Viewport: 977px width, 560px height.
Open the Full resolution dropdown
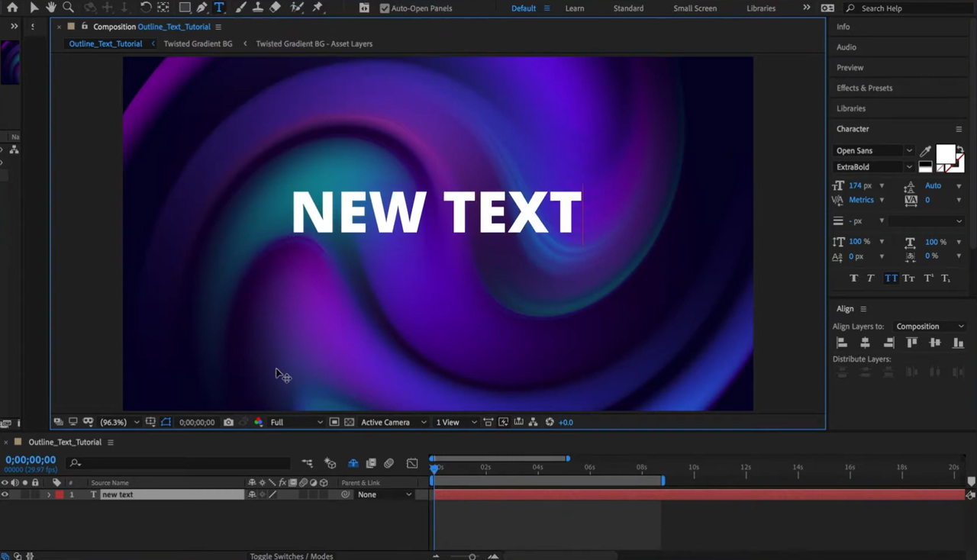[296, 422]
